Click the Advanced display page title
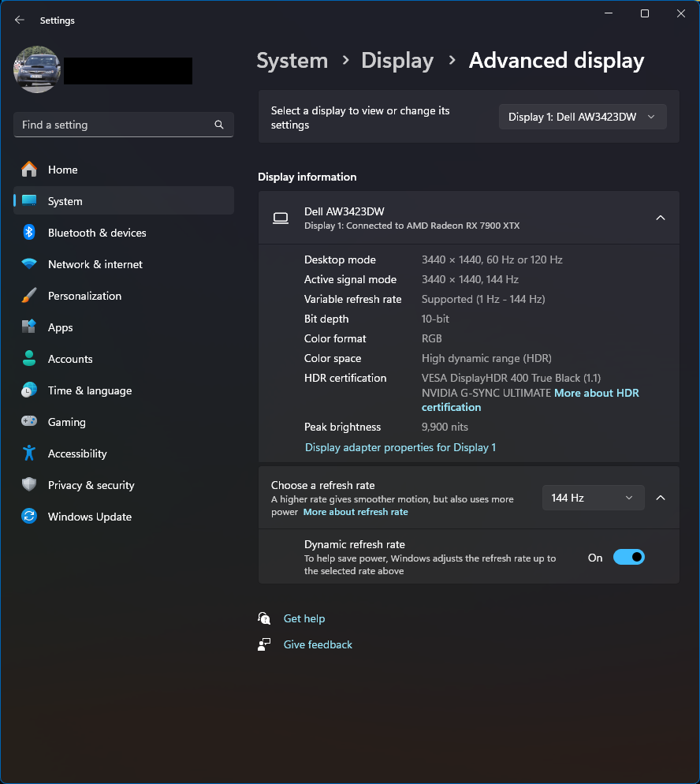 click(557, 61)
